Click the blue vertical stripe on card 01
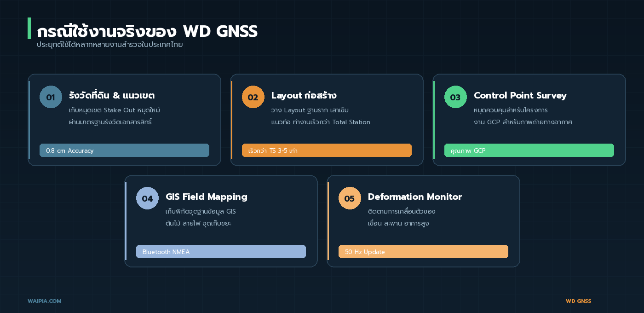The width and height of the screenshot is (644, 313). (x=29, y=120)
